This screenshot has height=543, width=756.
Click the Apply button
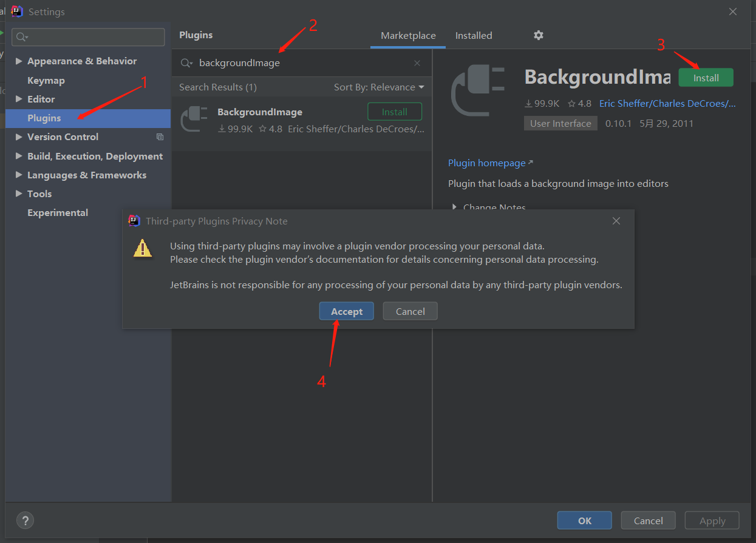712,521
